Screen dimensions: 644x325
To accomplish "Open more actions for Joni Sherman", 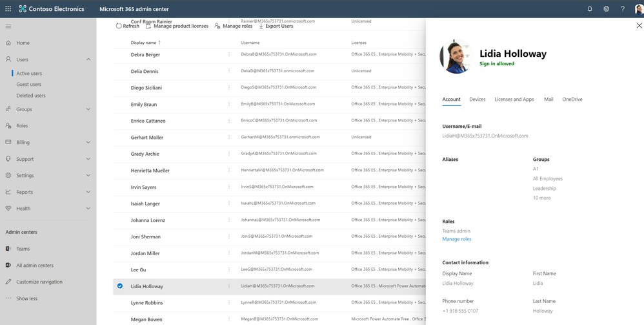I will pyautogui.click(x=229, y=236).
